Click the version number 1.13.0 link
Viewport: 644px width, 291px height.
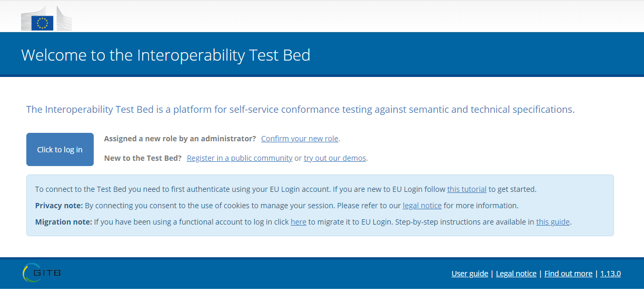coord(611,274)
